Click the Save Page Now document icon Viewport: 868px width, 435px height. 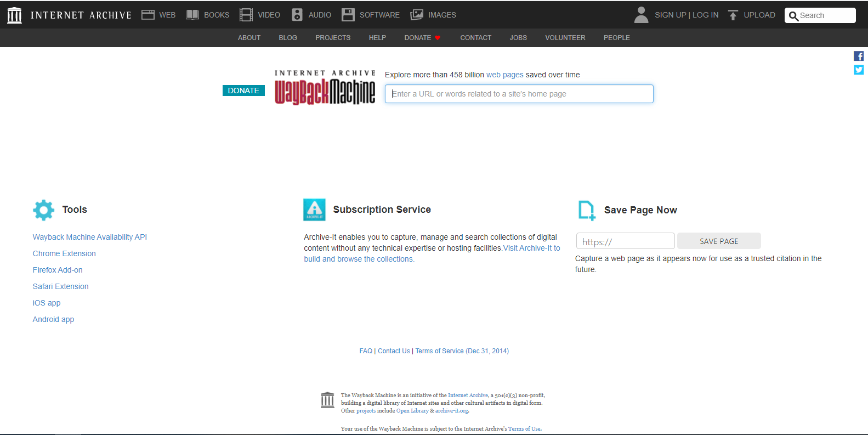tap(587, 211)
